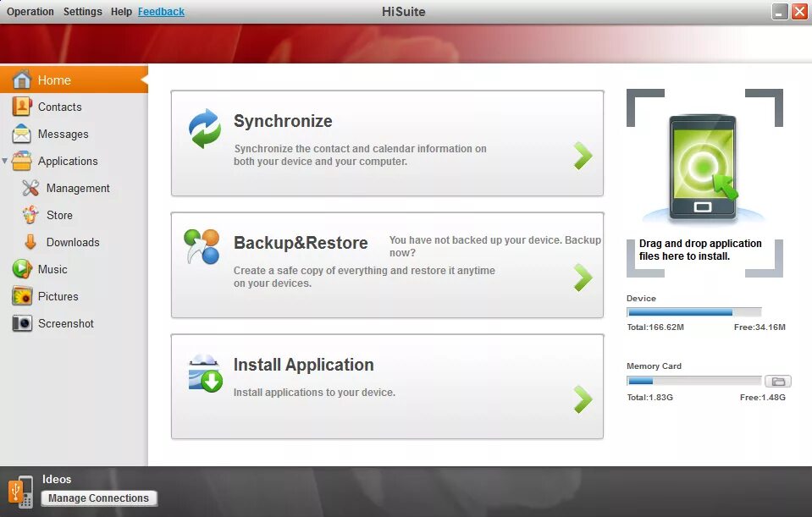Click the Install Application download icon
Viewport: 812px width, 517px height.
coord(205,373)
